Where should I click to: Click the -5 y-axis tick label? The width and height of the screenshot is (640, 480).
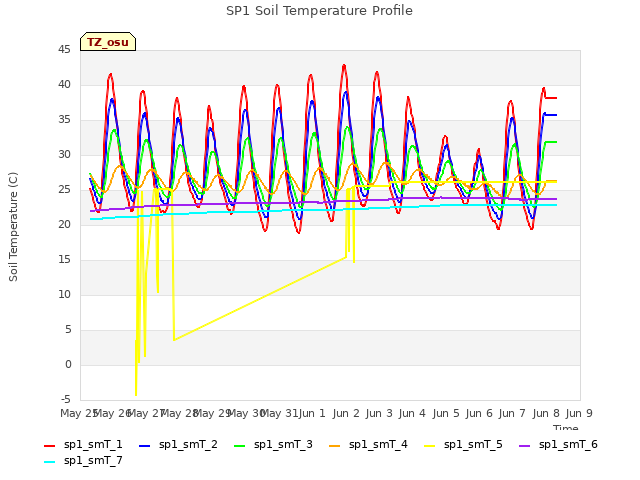(65, 399)
